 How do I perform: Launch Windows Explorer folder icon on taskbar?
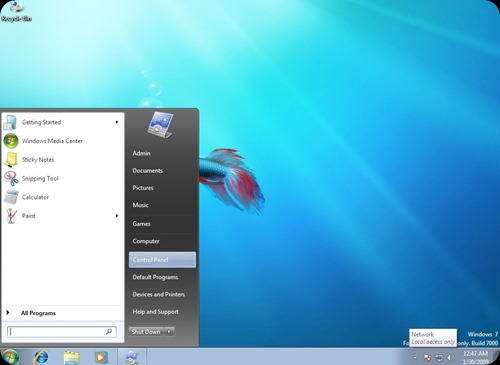tap(71, 357)
